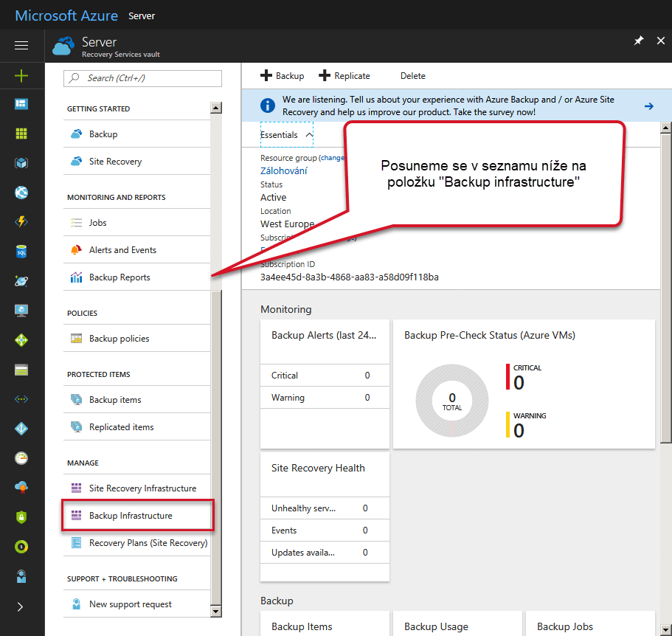
Task: Open Advisor cloud ribbon icon
Action: click(x=21, y=488)
